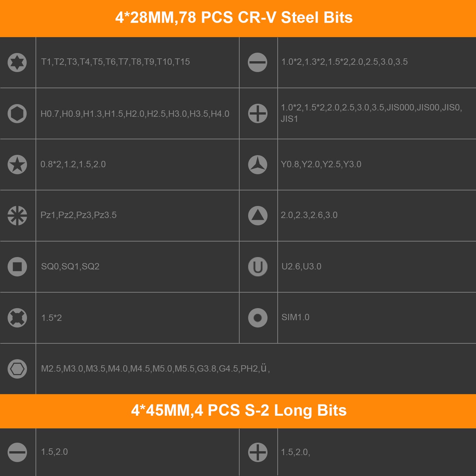Image resolution: width=476 pixels, height=476 pixels.
Task: Select the long Phillips bit icon at bottom
Action: (x=258, y=452)
